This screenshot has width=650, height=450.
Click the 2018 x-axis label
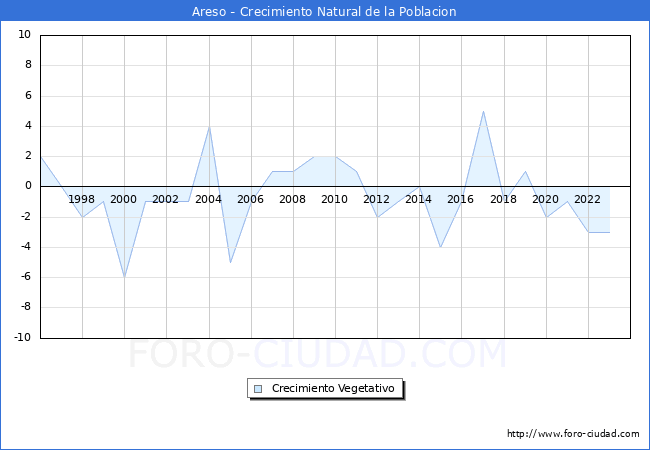504,199
